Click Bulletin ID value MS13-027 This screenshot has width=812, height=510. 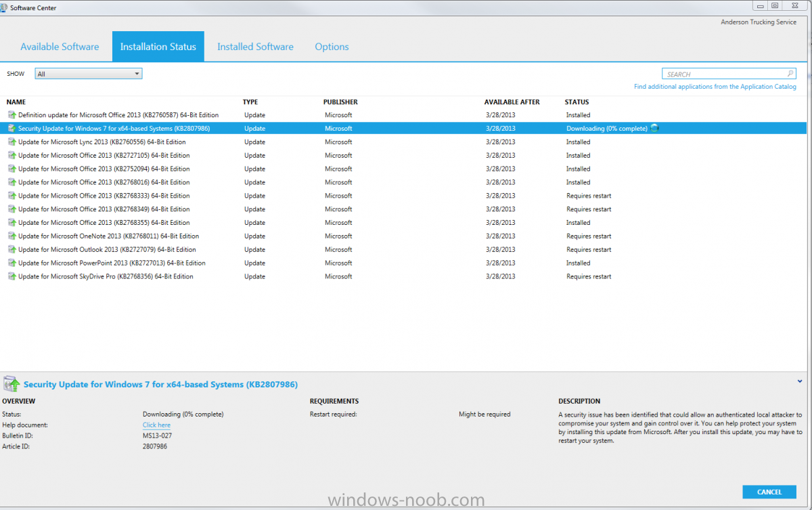pos(158,436)
